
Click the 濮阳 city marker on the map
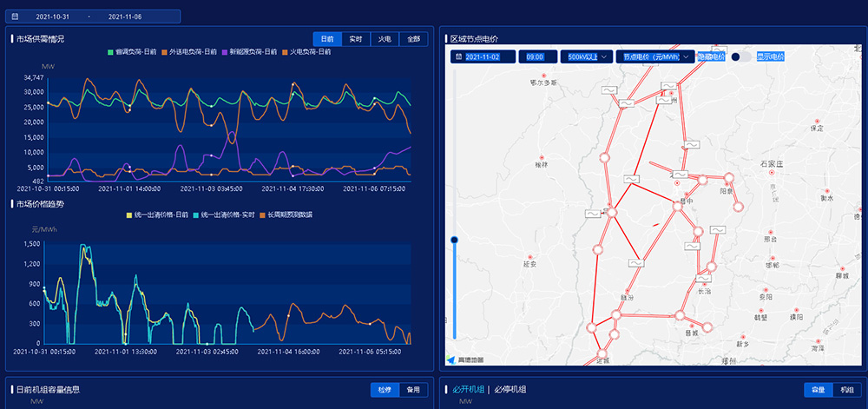tap(797, 310)
